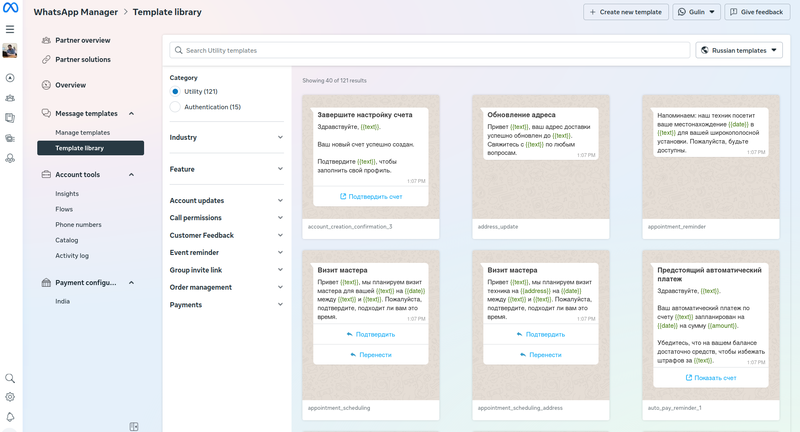The height and width of the screenshot is (432, 800).
Task: Expand the Event reminder filter
Action: [x=227, y=252]
